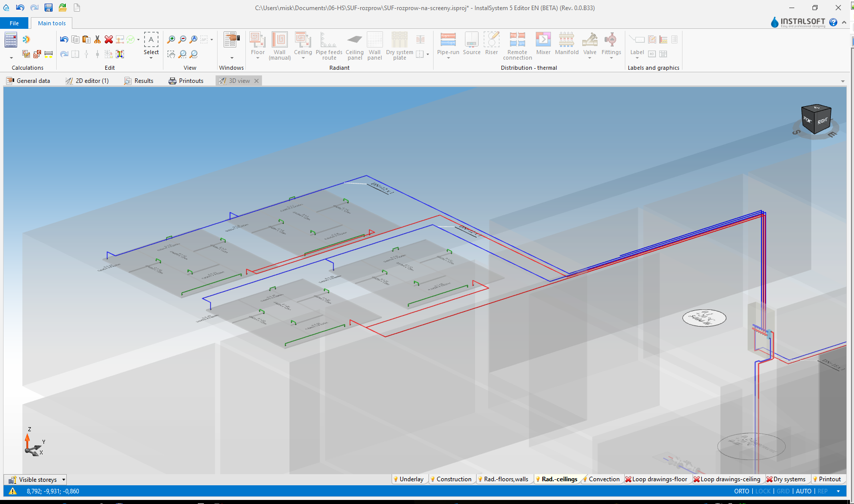854x504 pixels.
Task: Click the red X delete icon
Action: tap(108, 39)
